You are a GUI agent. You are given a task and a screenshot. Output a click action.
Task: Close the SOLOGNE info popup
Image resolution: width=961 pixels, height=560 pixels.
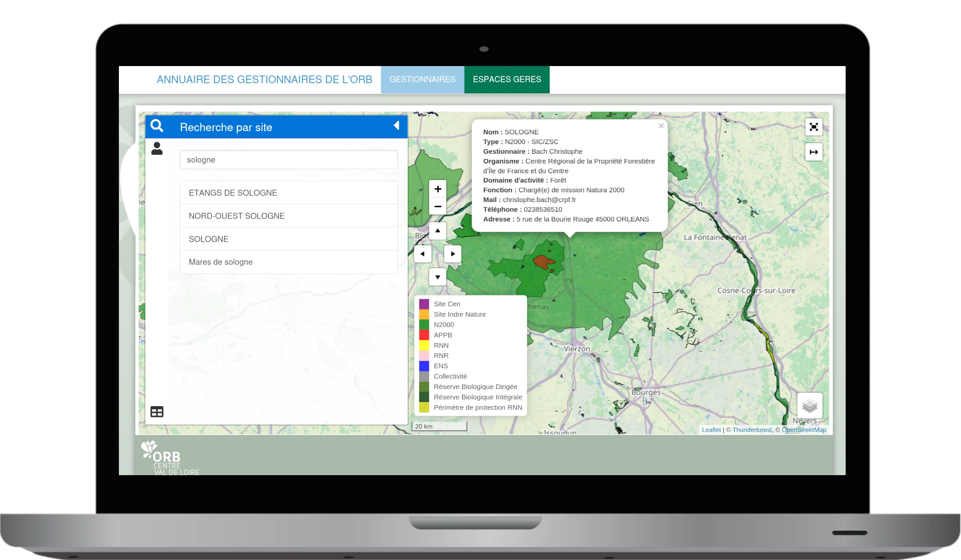661,126
